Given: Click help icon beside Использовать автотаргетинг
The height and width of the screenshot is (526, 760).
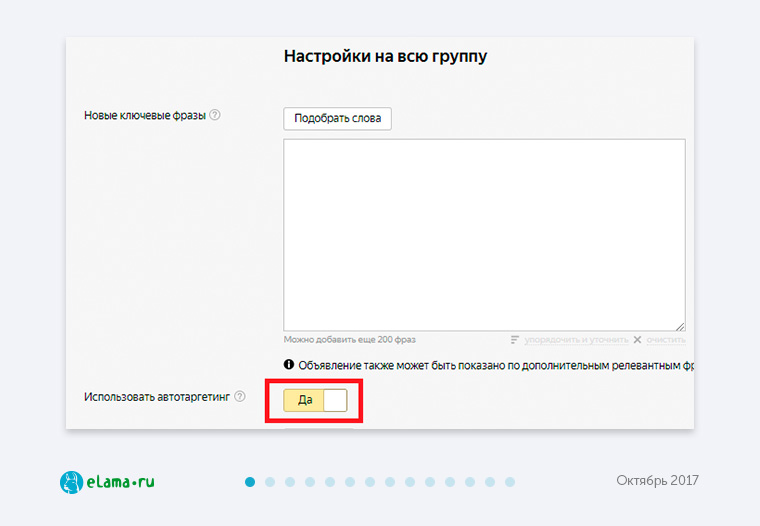Looking at the screenshot, I should pos(240,397).
